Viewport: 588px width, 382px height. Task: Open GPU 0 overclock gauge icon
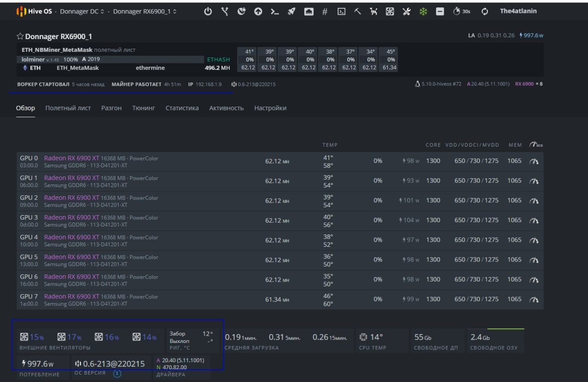(x=534, y=161)
